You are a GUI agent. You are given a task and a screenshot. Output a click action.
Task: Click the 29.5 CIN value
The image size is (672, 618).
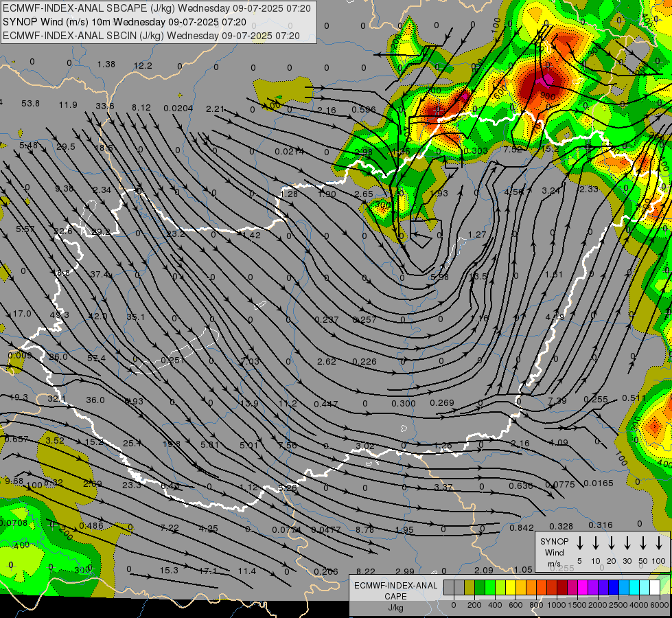coord(66,147)
